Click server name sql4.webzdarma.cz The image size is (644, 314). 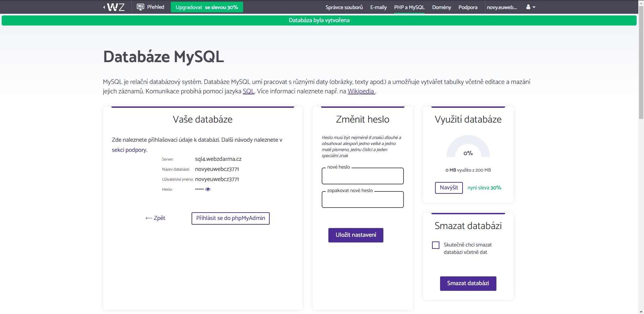218,159
